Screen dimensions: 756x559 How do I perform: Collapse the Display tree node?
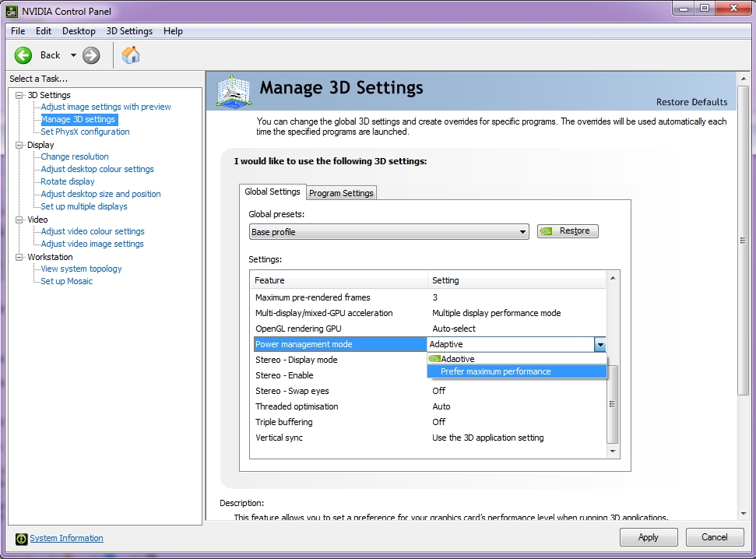tap(19, 145)
